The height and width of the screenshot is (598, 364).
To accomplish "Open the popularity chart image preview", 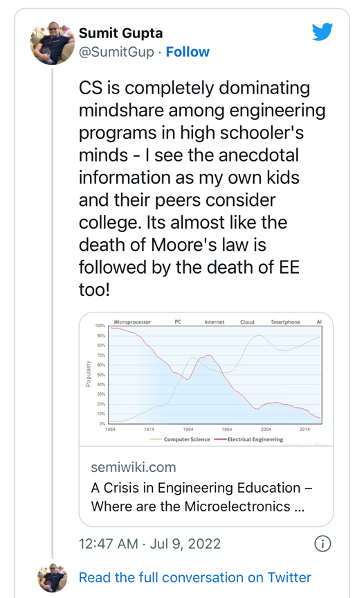I will pyautogui.click(x=206, y=380).
